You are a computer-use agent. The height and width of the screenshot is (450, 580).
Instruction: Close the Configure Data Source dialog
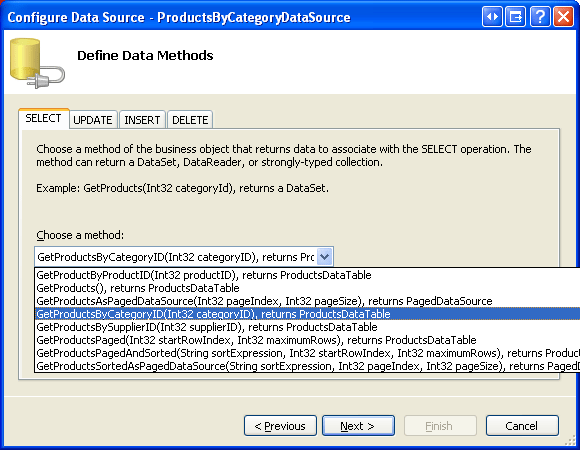(563, 17)
